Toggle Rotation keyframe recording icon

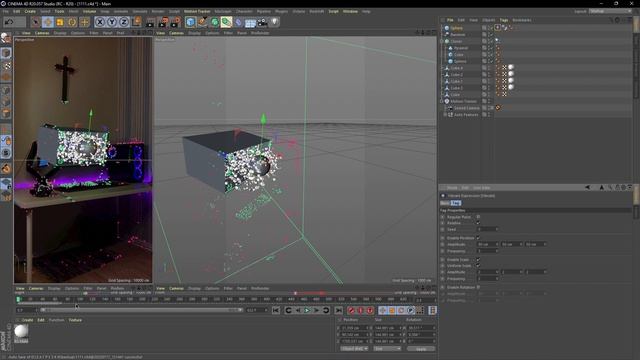[401, 311]
